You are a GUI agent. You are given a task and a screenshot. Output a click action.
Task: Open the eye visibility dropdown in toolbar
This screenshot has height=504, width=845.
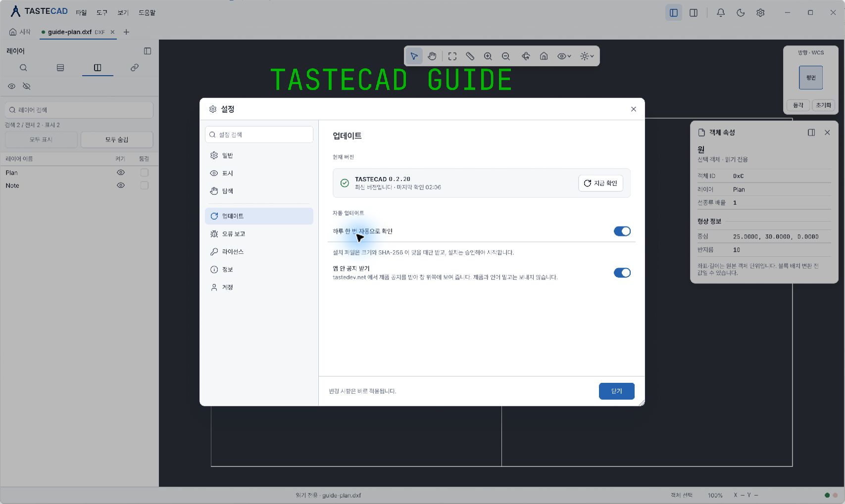coord(564,56)
